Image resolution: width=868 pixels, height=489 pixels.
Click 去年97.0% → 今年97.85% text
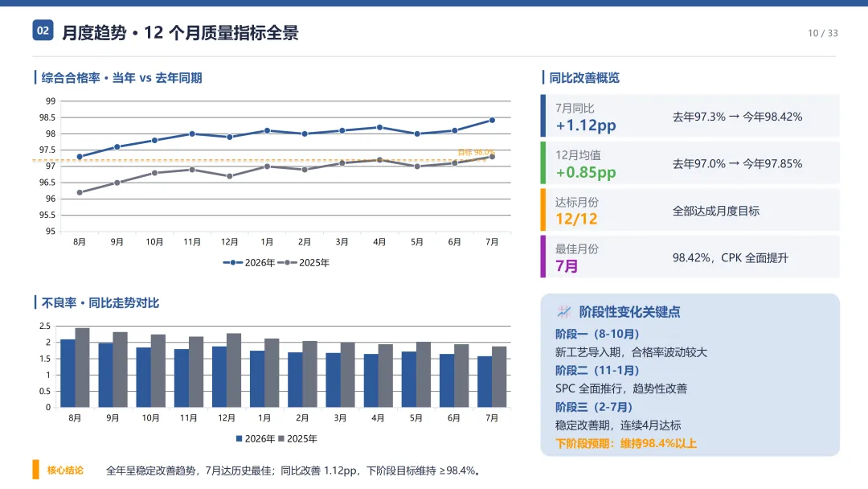pyautogui.click(x=737, y=164)
